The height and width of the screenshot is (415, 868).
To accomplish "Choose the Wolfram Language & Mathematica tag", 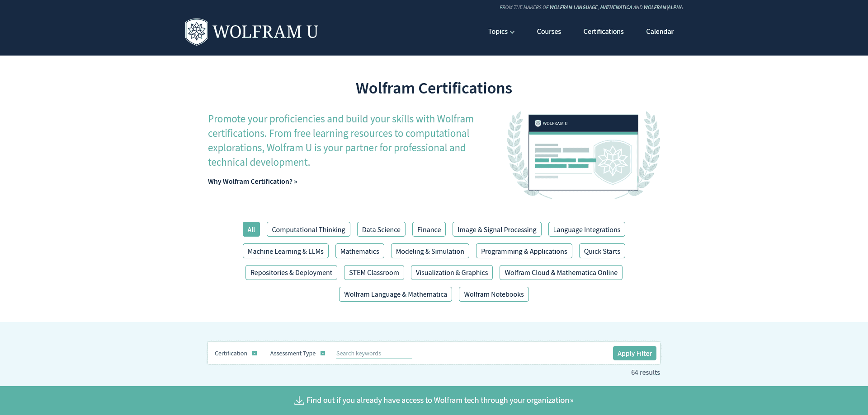I will click(396, 294).
